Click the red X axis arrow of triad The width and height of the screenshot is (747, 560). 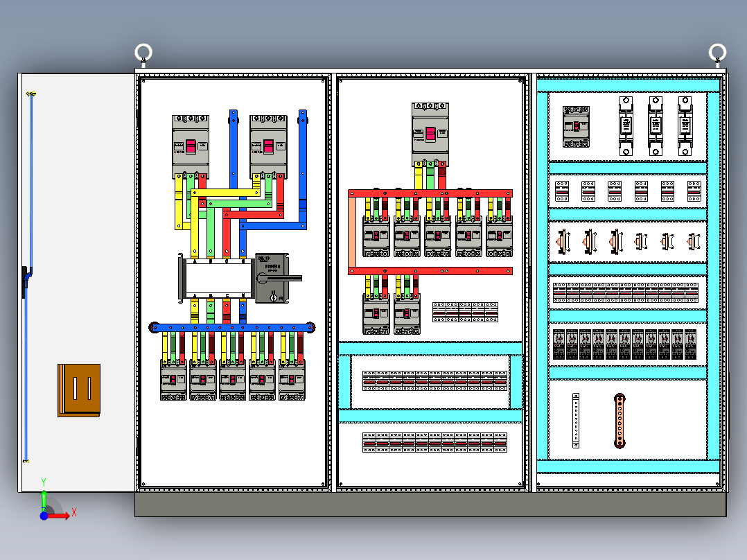[x=60, y=515]
